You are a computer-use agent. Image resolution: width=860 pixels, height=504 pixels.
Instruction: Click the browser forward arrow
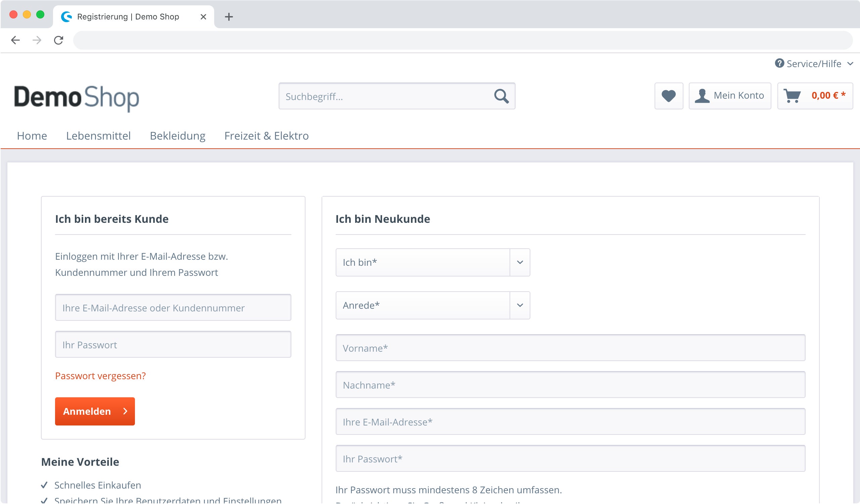(37, 40)
